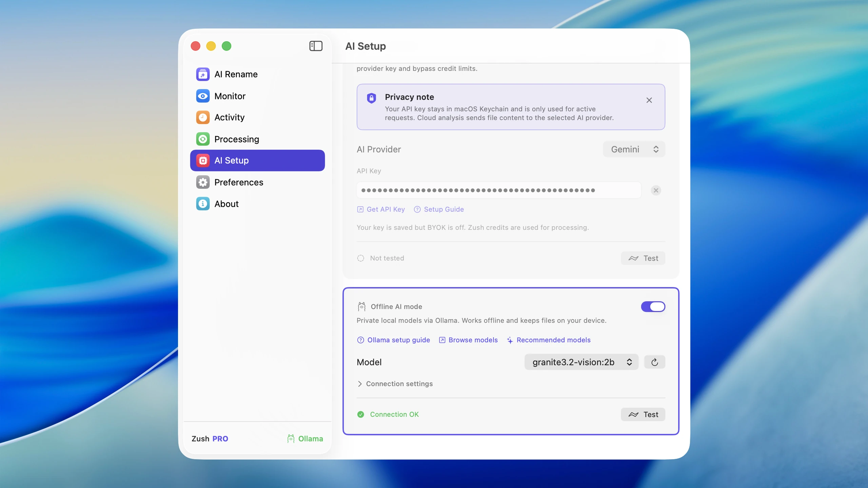Open the Processing section
Screen dimensions: 868x488
pos(257,139)
